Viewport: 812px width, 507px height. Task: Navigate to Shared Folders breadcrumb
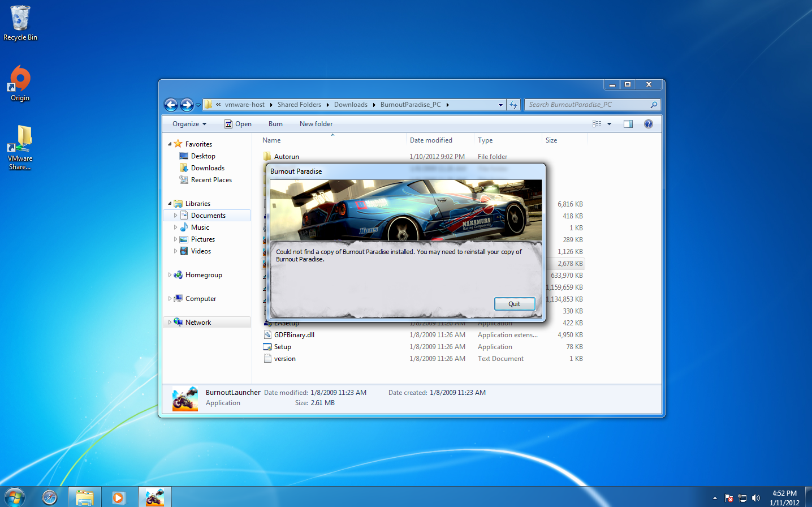point(299,105)
